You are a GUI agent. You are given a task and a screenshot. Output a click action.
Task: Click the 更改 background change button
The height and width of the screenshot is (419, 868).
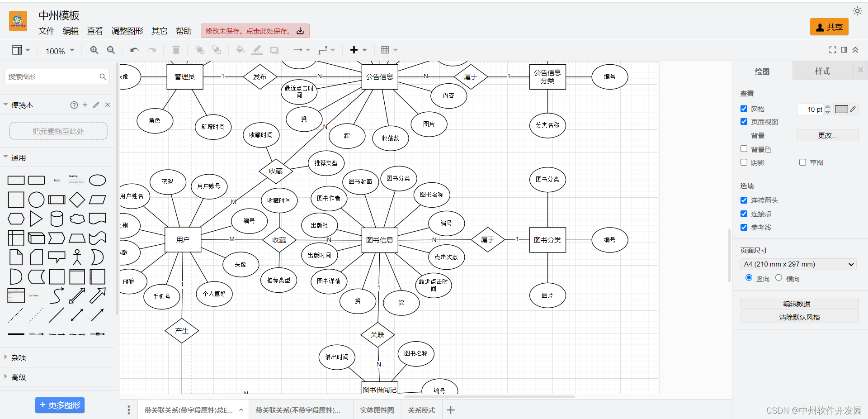(827, 135)
